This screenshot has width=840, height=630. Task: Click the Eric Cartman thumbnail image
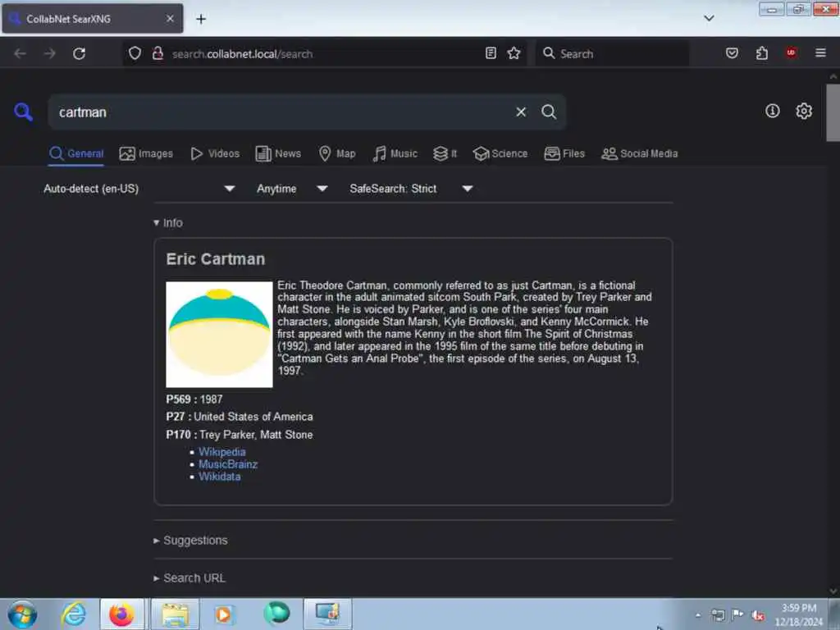click(219, 335)
